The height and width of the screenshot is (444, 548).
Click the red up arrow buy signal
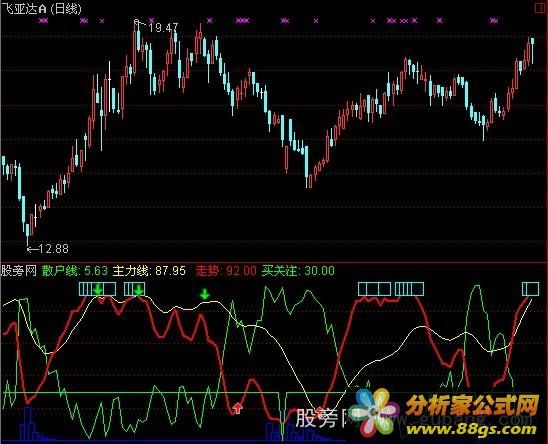click(x=238, y=407)
